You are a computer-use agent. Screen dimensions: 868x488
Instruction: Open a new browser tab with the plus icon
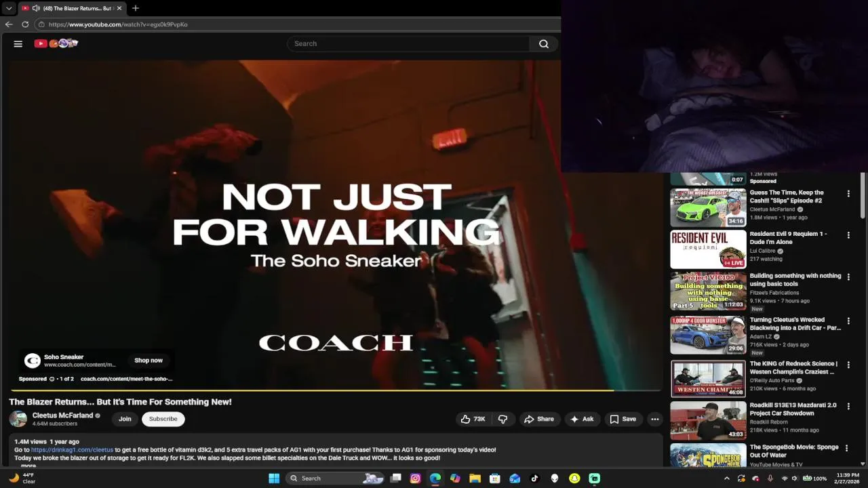pos(136,8)
